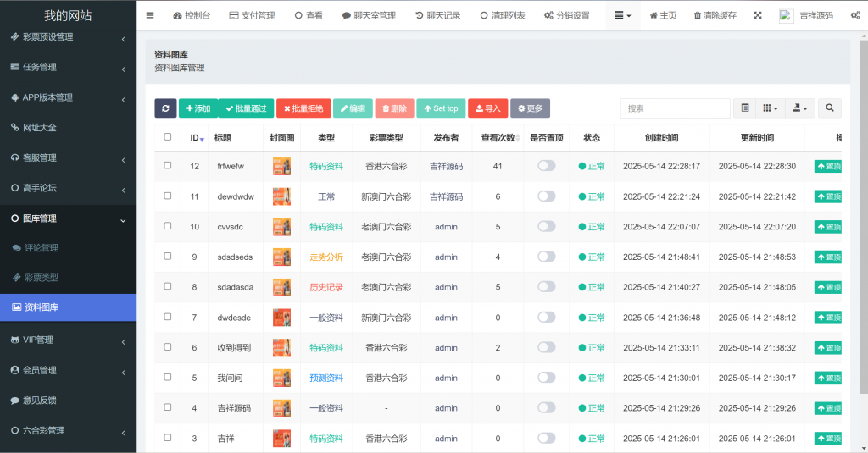
Task: Enable pin-to-top switch for row ID 9
Action: pyautogui.click(x=547, y=257)
